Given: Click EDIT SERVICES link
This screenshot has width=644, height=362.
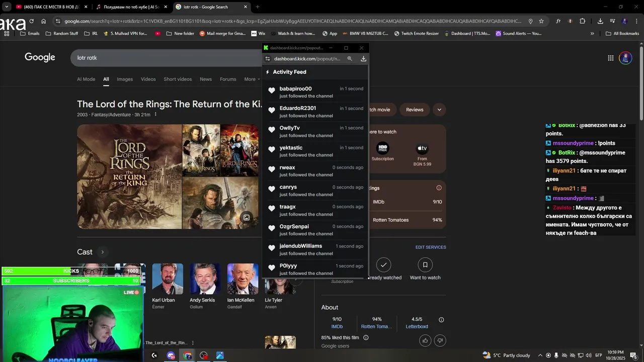Looking at the screenshot, I should pos(431,247).
